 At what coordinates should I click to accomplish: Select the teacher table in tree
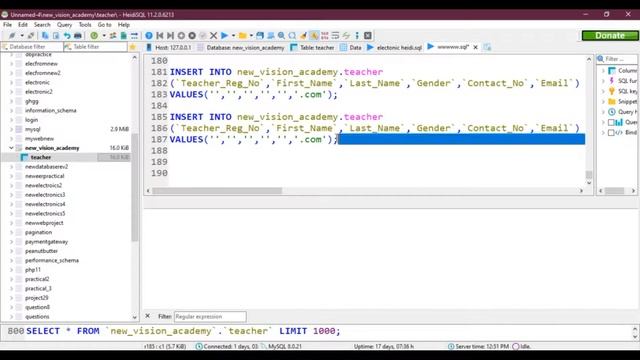pos(41,157)
